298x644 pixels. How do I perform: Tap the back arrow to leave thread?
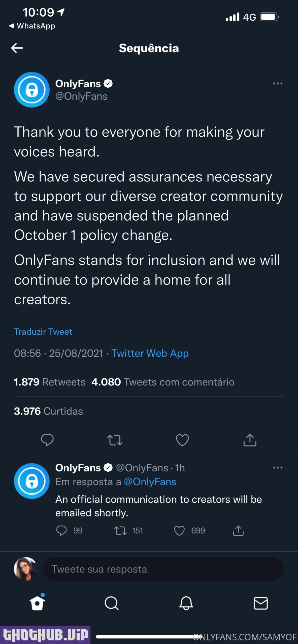point(17,48)
